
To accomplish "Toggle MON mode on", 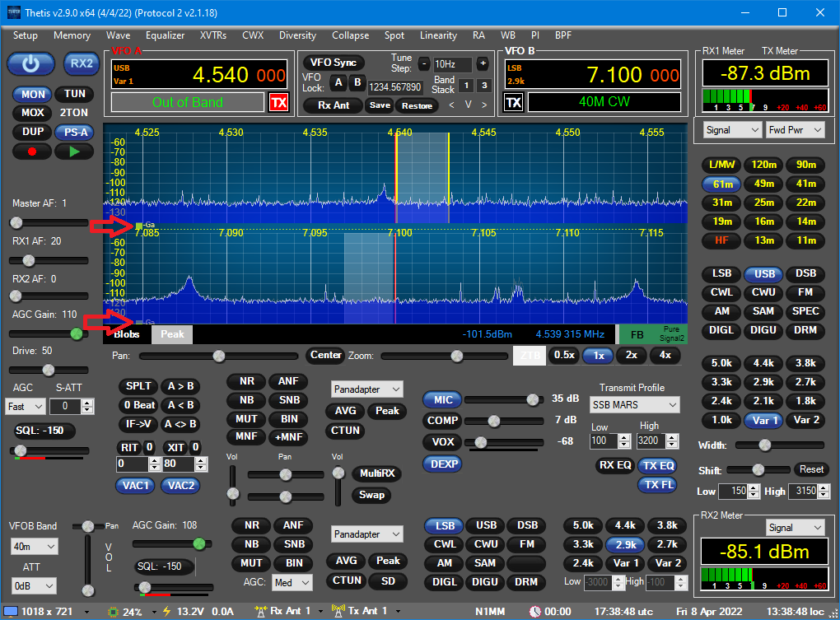I will [x=31, y=94].
